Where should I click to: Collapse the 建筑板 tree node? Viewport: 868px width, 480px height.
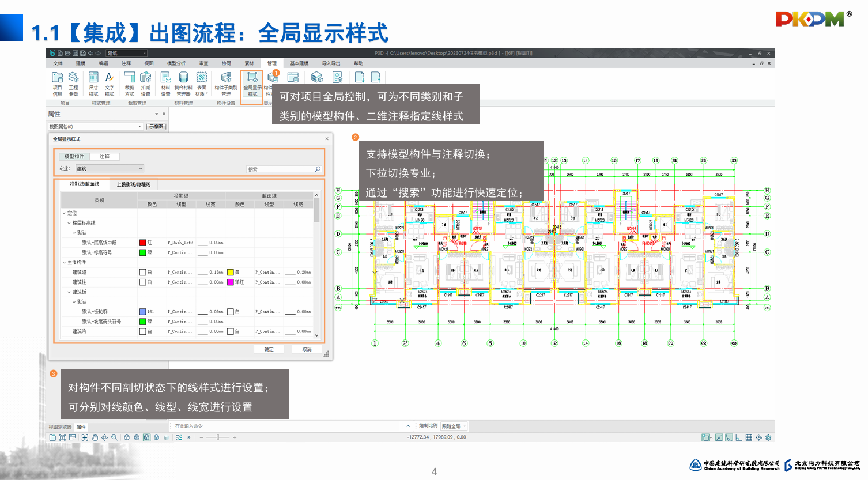click(x=69, y=292)
